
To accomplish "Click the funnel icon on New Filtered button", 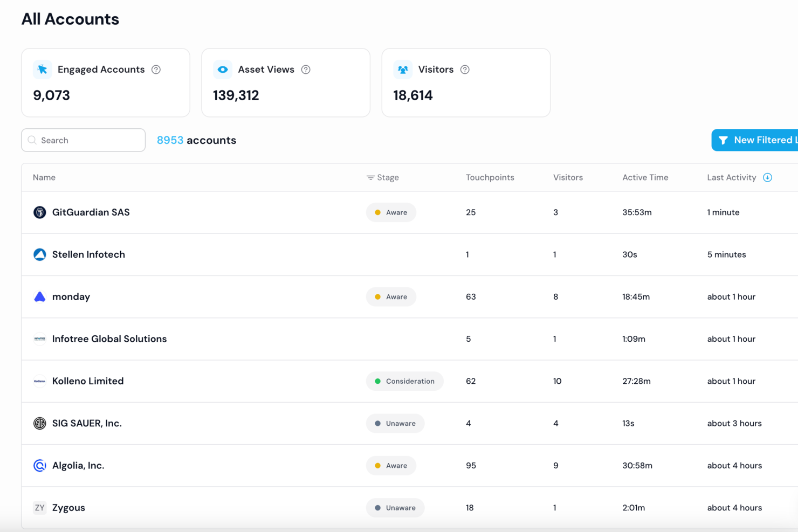I will (723, 140).
